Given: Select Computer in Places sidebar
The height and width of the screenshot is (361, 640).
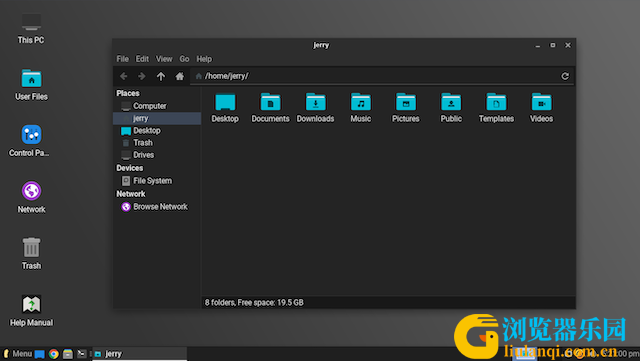Looking at the screenshot, I should point(157,106).
